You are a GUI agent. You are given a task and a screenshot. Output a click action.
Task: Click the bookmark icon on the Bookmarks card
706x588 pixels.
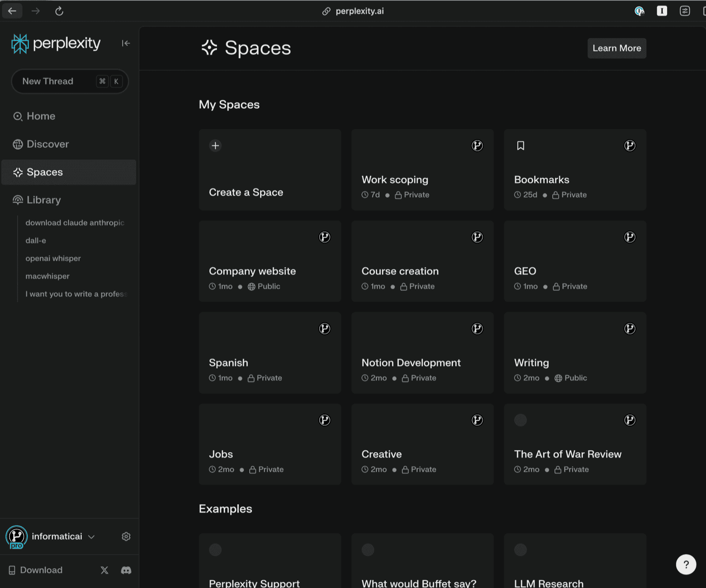pyautogui.click(x=520, y=146)
